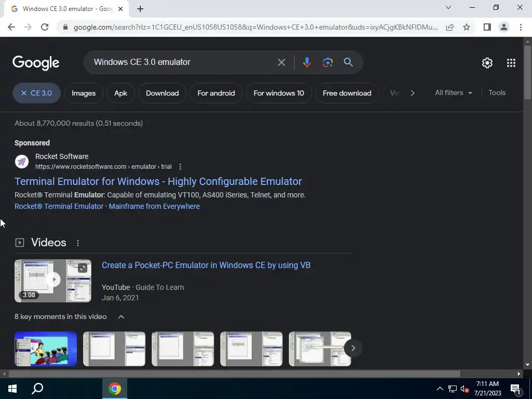
Task: Show next key moments arrow
Action: (x=353, y=348)
